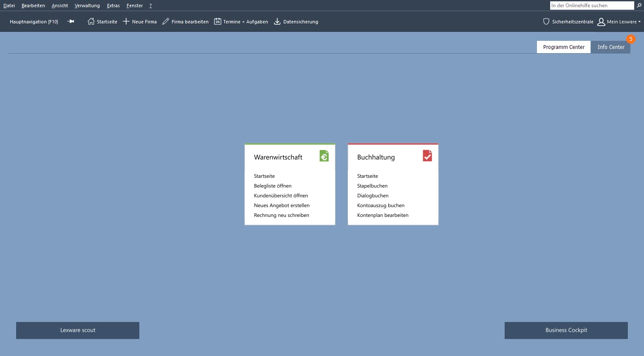The image size is (644, 356).
Task: Click the magnifier icon of online help search
Action: [639, 6]
